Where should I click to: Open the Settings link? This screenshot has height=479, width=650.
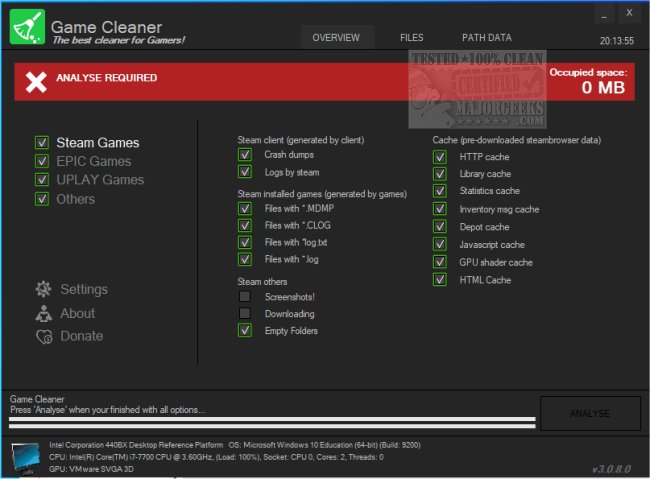click(x=84, y=289)
